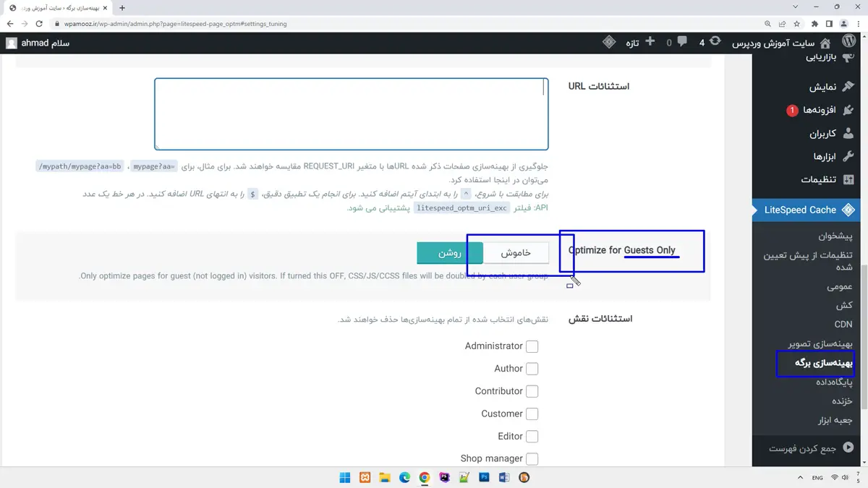Open the Windows Start button

click(x=345, y=477)
